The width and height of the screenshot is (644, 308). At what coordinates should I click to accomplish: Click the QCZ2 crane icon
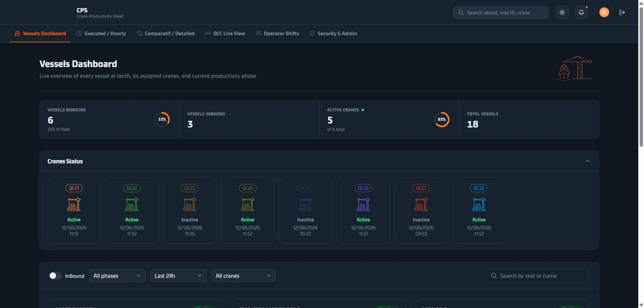pos(132,204)
